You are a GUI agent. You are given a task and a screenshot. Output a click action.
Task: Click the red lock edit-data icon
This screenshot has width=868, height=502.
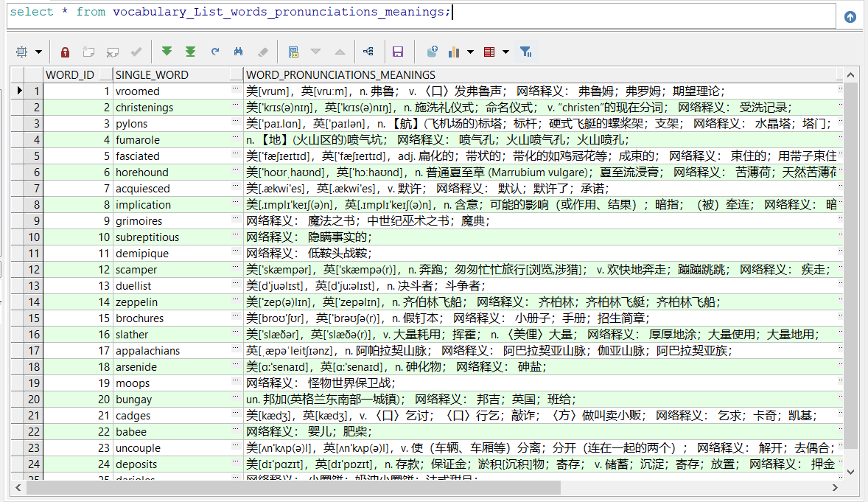tap(65, 52)
